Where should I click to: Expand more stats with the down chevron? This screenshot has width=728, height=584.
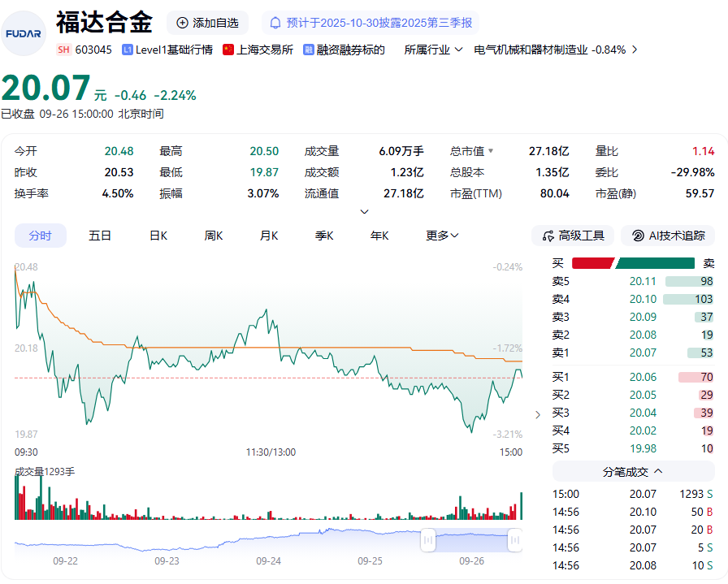(x=365, y=212)
